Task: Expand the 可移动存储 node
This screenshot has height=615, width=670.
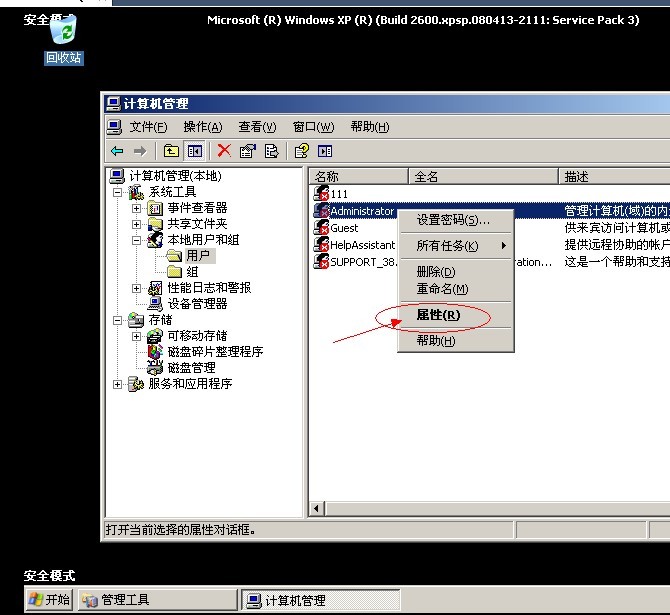Action: point(136,336)
